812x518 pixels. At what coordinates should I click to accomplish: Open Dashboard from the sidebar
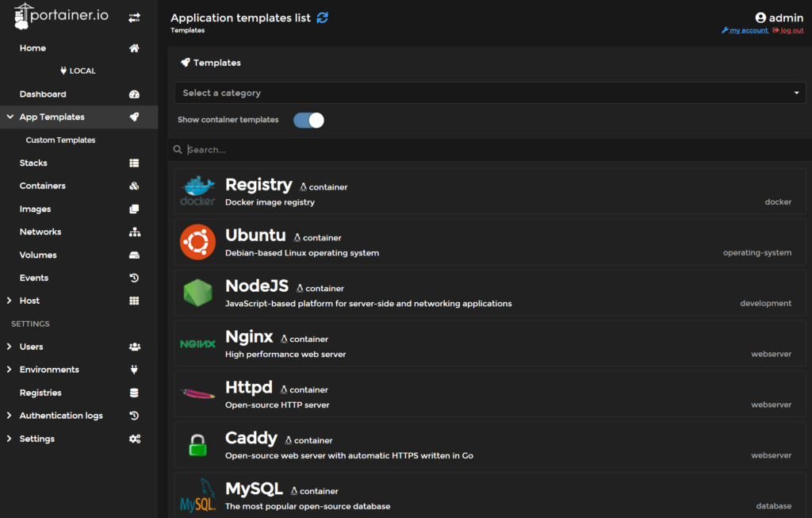(x=43, y=94)
